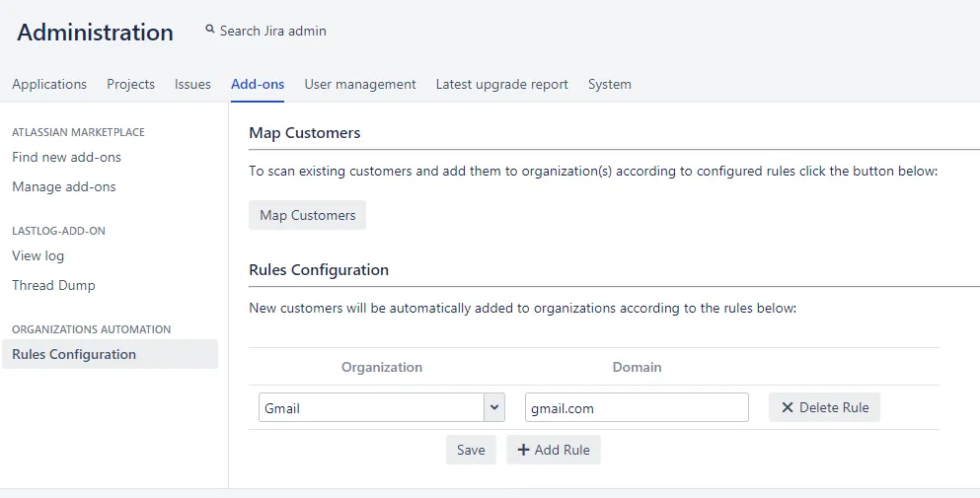Click the Domain column header
The height and width of the screenshot is (498, 980).
coord(637,367)
